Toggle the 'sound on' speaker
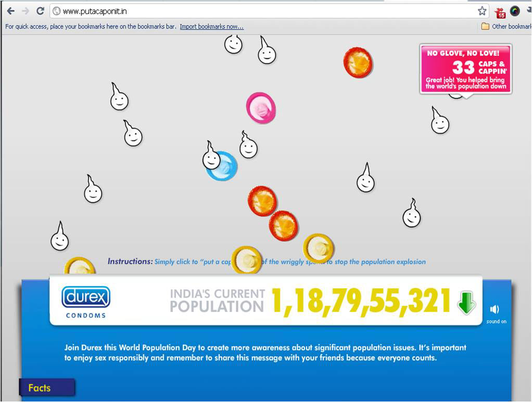The image size is (532, 402). [x=496, y=314]
